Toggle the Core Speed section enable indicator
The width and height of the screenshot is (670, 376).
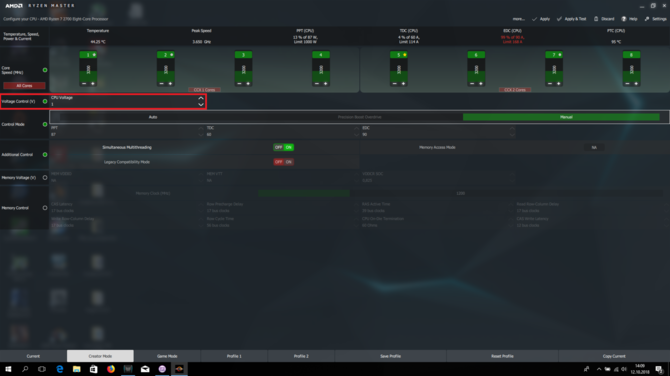[x=45, y=70]
